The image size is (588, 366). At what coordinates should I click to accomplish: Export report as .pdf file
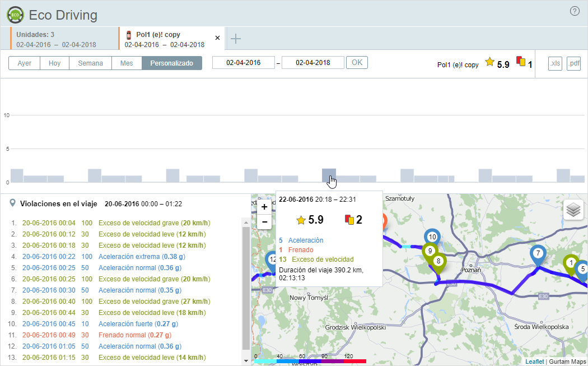pos(573,63)
